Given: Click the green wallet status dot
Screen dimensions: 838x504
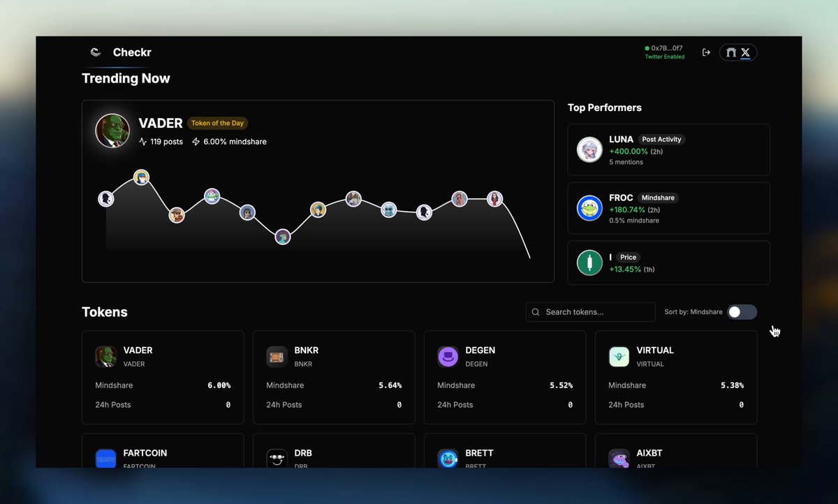Looking at the screenshot, I should pos(647,48).
